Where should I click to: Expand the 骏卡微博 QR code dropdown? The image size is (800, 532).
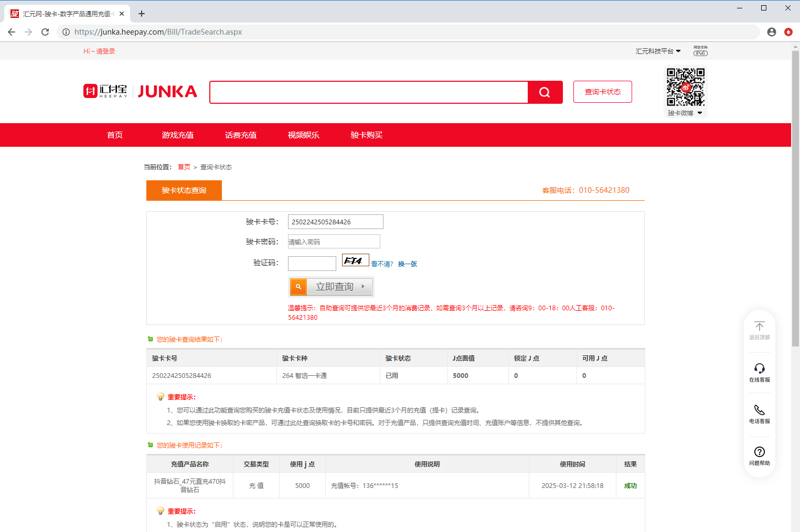click(x=685, y=113)
